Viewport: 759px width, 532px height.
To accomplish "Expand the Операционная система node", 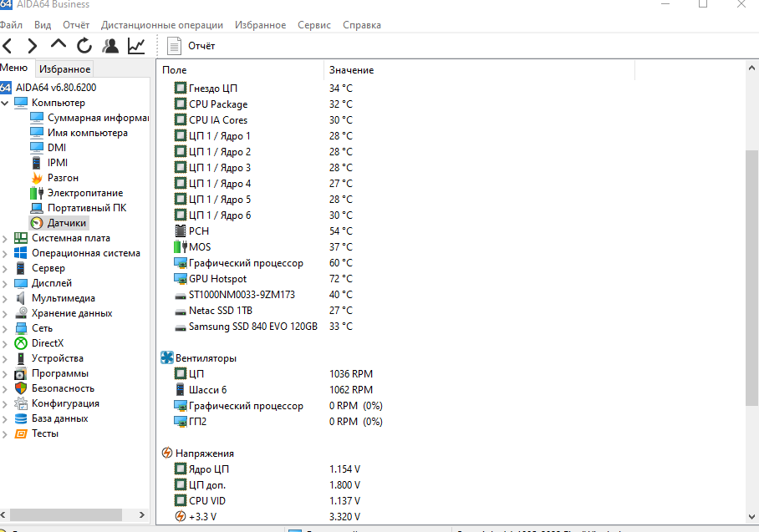I will (5, 253).
